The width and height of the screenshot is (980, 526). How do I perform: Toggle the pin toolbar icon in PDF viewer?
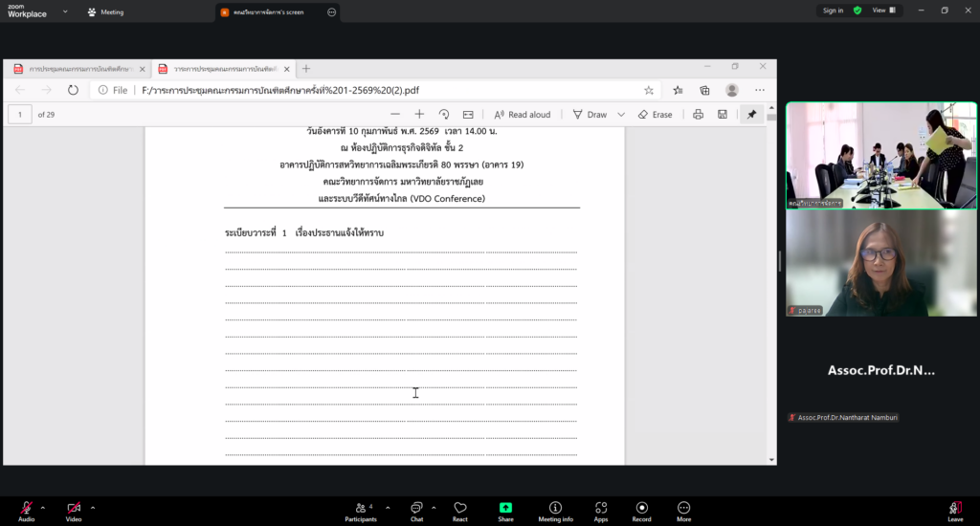click(x=751, y=114)
